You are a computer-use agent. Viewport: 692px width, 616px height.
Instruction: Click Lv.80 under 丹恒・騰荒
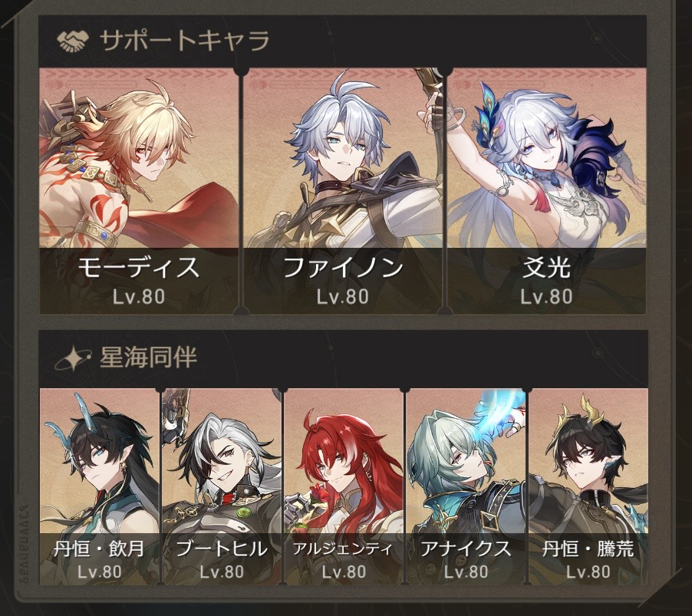pyautogui.click(x=588, y=572)
